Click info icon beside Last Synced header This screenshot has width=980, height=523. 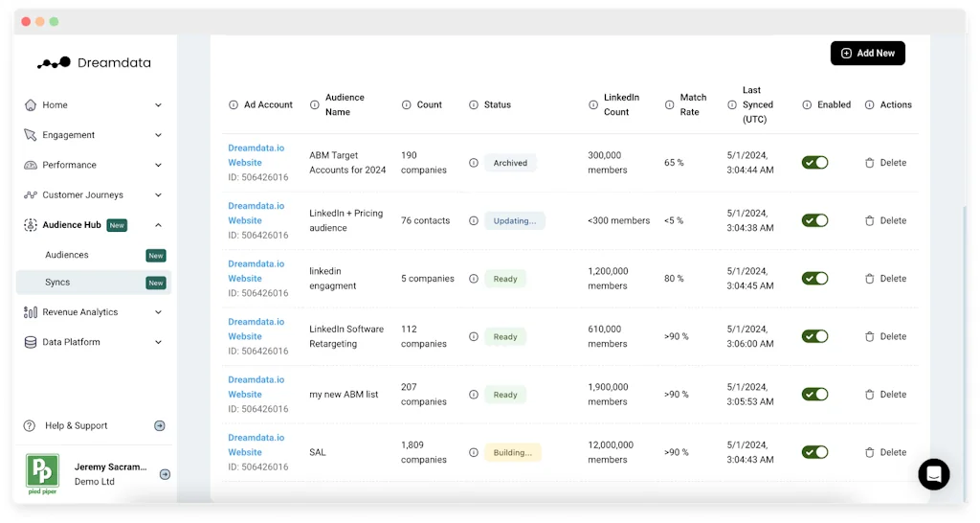[x=732, y=105]
